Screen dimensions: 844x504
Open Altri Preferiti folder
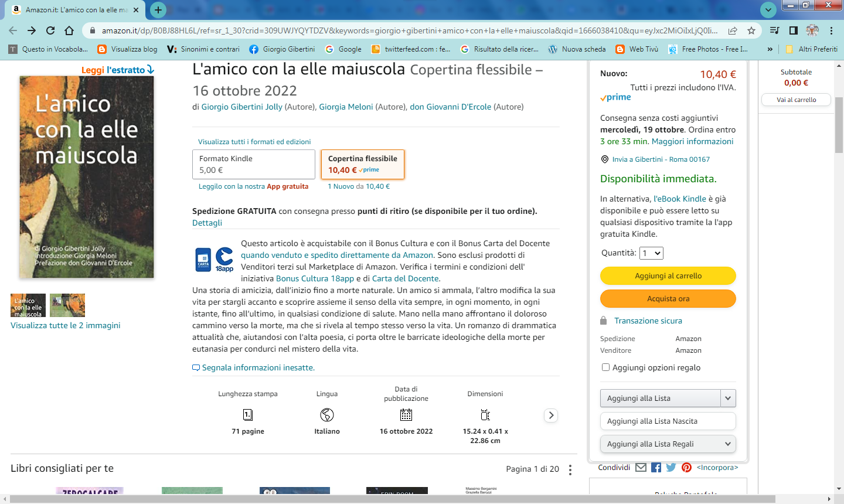click(x=811, y=49)
